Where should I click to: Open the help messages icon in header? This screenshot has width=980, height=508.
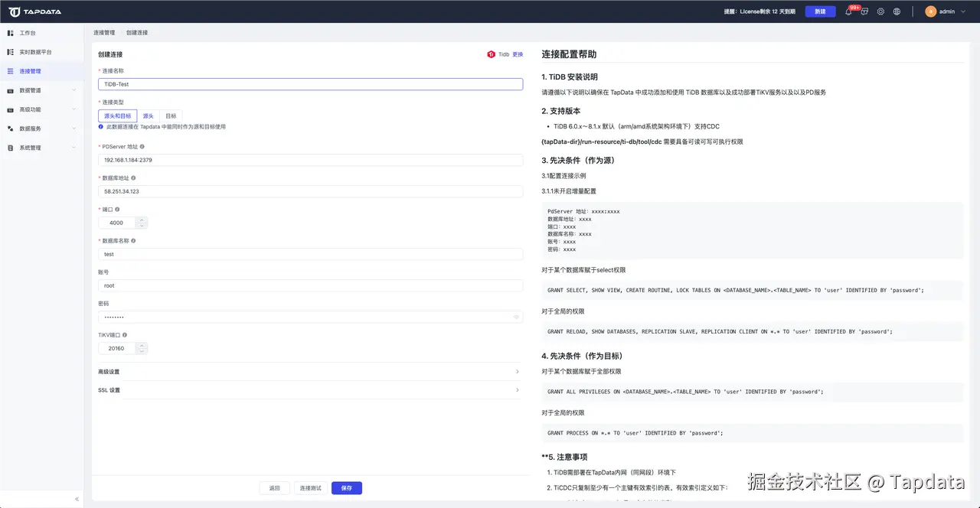(864, 11)
